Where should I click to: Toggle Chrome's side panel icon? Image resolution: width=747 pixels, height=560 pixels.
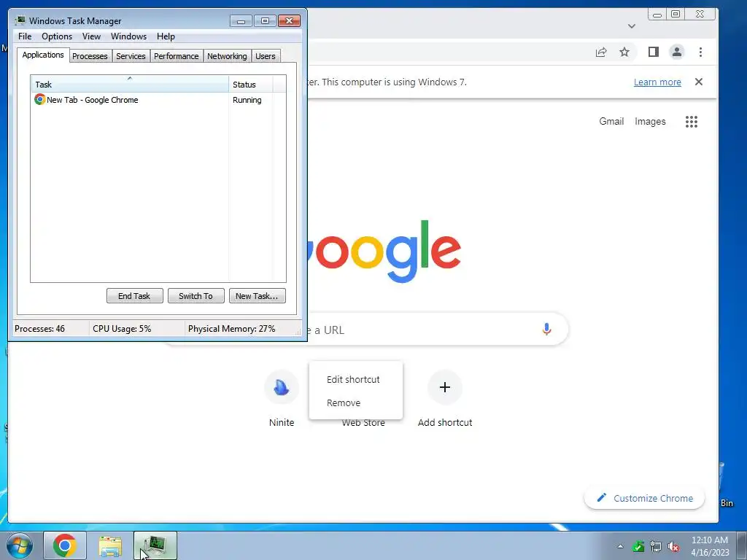click(653, 52)
